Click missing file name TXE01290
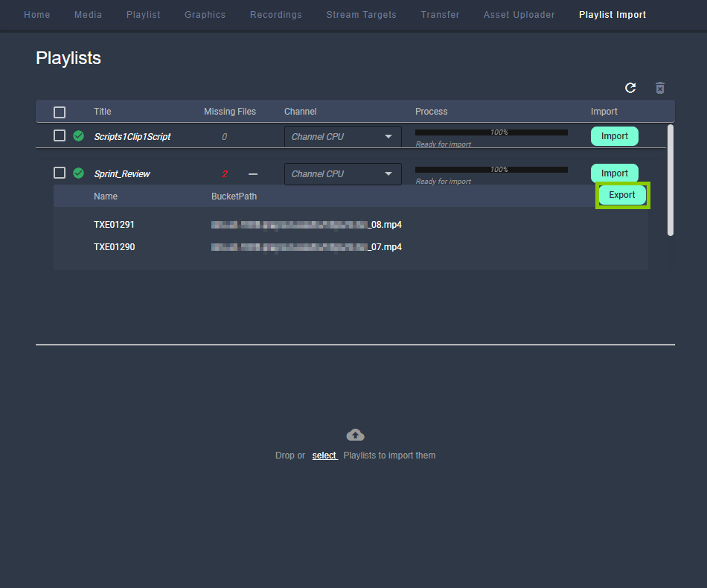 114,247
